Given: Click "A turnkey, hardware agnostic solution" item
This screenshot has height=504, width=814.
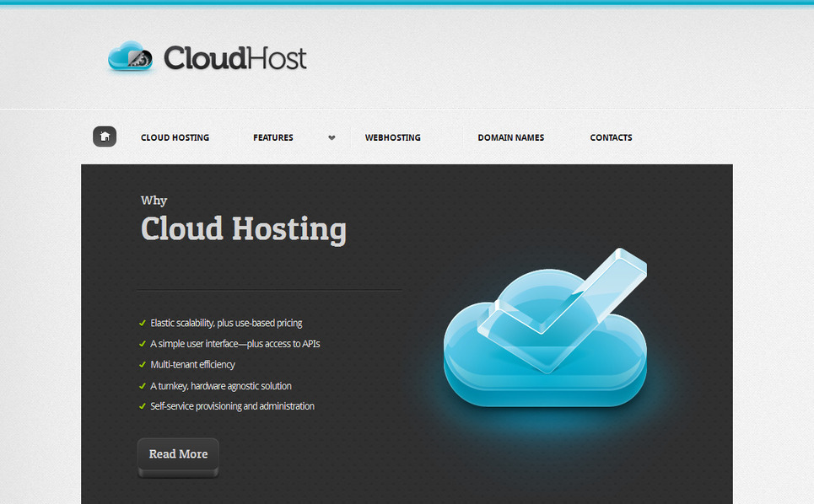Looking at the screenshot, I should (221, 386).
